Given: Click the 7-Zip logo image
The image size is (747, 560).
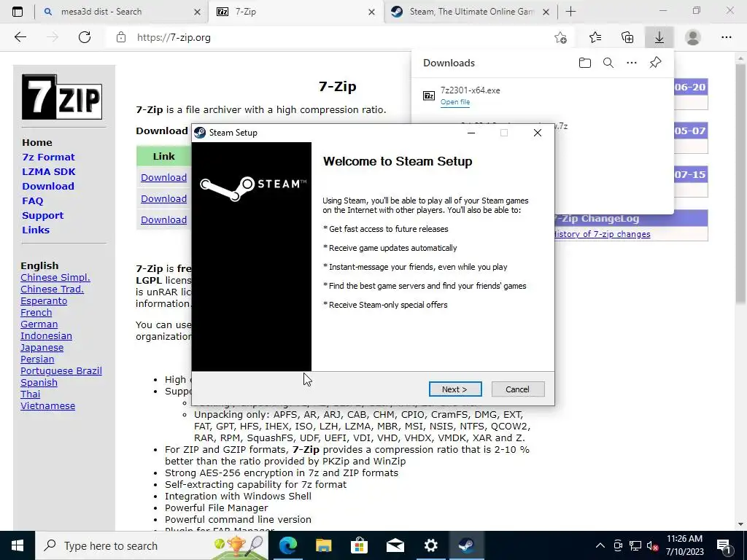Looking at the screenshot, I should [62, 97].
